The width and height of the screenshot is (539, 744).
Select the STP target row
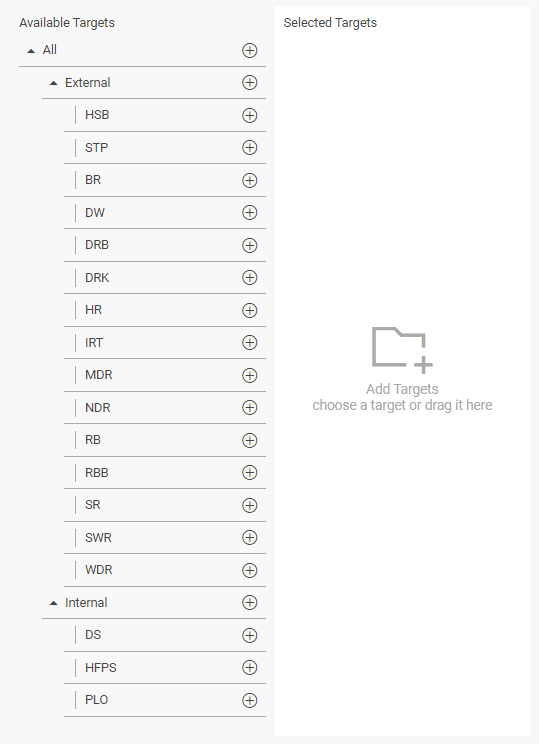click(x=165, y=148)
